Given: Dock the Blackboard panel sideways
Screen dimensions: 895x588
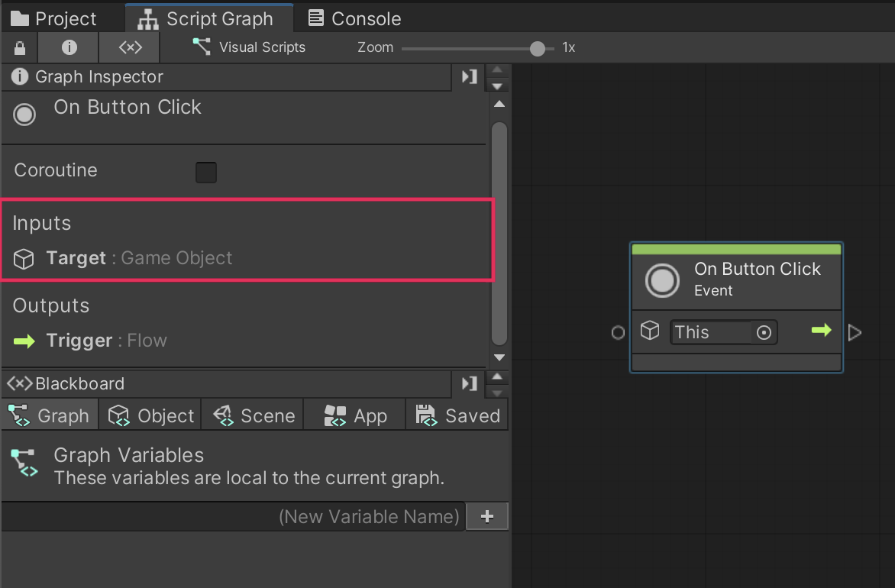Looking at the screenshot, I should [469, 383].
